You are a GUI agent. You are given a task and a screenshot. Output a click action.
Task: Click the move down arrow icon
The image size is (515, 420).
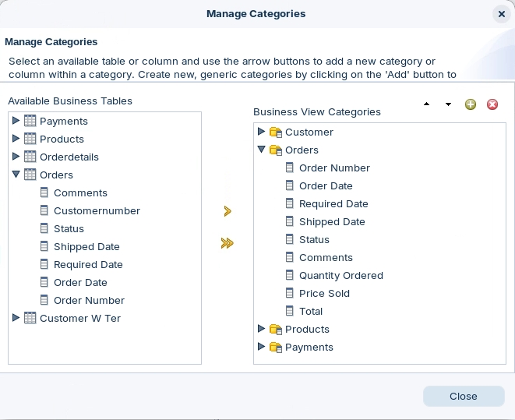coord(448,104)
